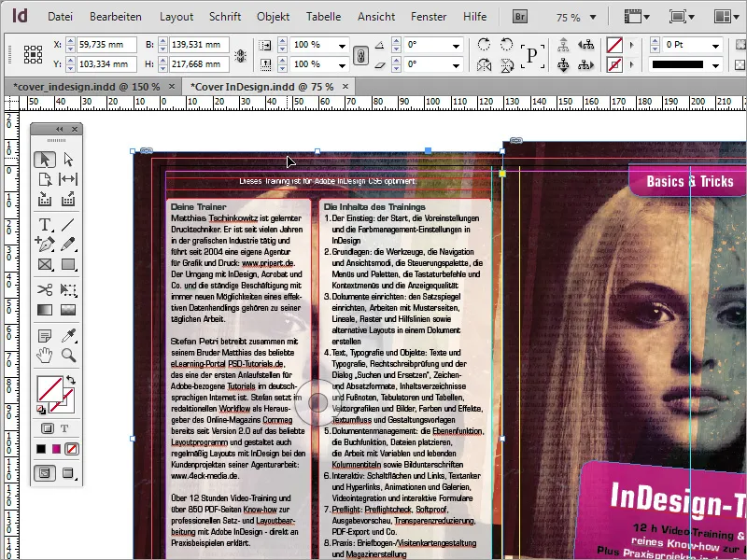Image resolution: width=747 pixels, height=560 pixels.
Task: Collapse the tools panel with double arrows
Action: click(x=59, y=129)
